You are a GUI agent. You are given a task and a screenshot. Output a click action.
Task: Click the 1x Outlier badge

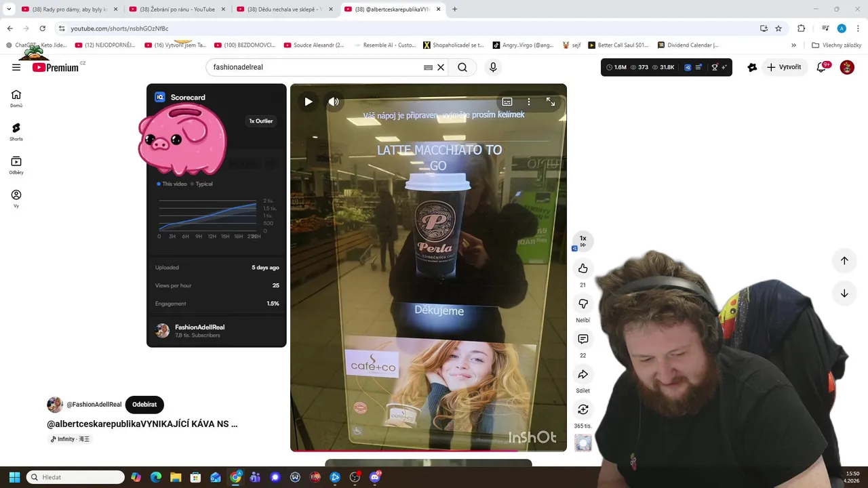(x=260, y=121)
